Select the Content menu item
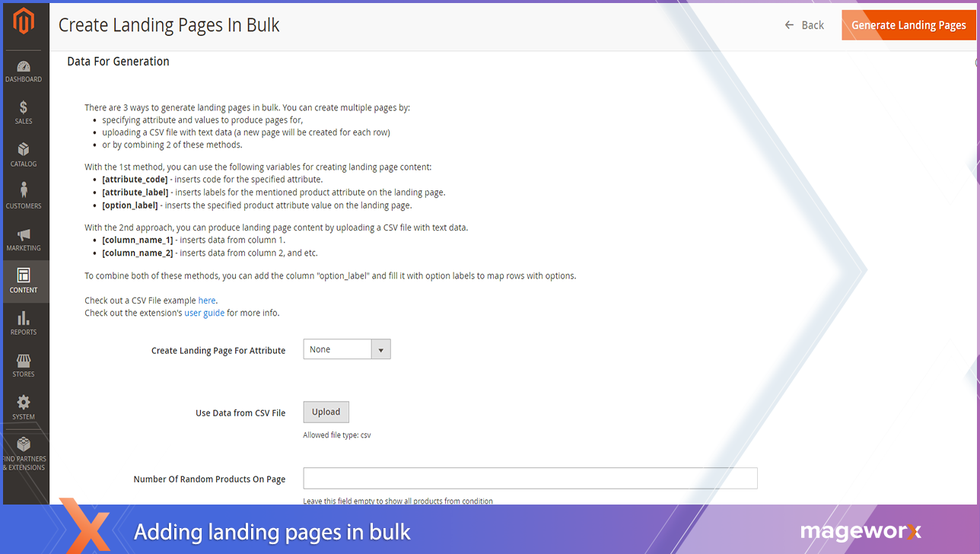 tap(24, 280)
